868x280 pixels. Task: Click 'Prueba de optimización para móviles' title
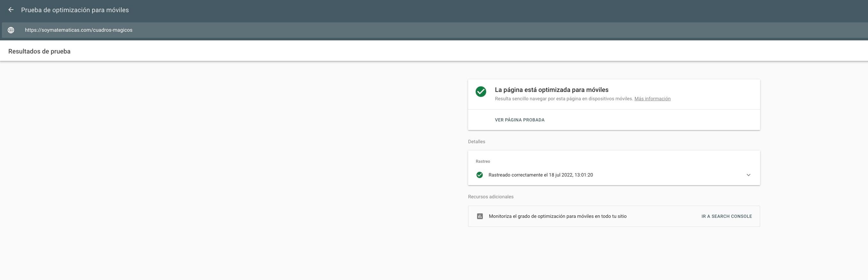75,10
